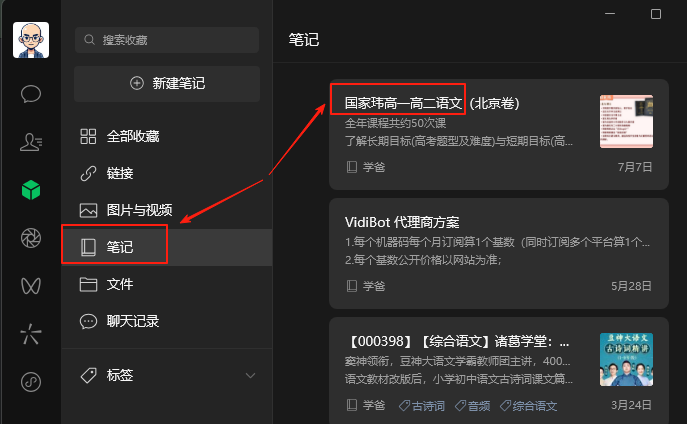687x424 pixels.
Task: Open the butterfly Channels icon
Action: [31, 286]
